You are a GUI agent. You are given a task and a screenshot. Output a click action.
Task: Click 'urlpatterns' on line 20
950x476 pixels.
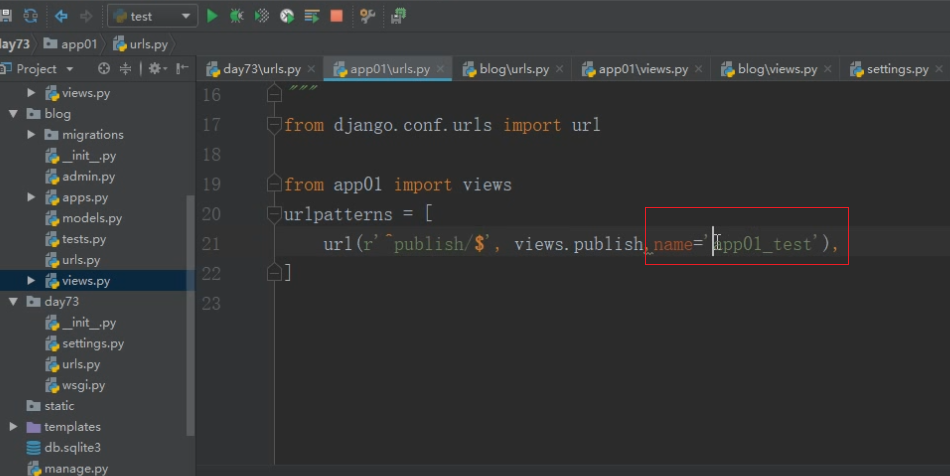(x=338, y=214)
